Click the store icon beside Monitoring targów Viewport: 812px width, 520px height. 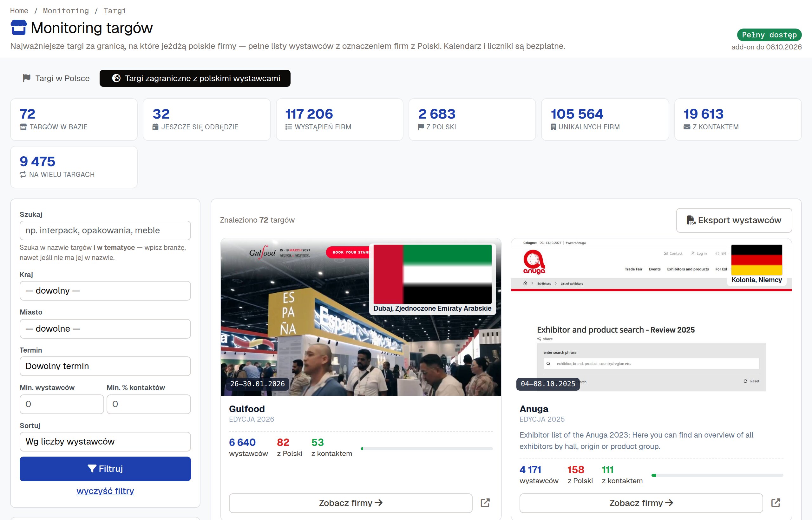point(19,27)
